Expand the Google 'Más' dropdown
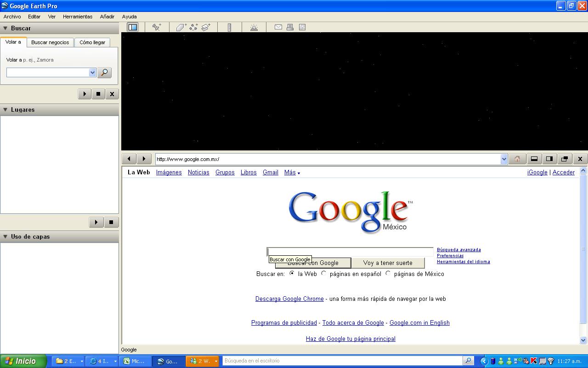The height and width of the screenshot is (368, 588). (x=292, y=172)
